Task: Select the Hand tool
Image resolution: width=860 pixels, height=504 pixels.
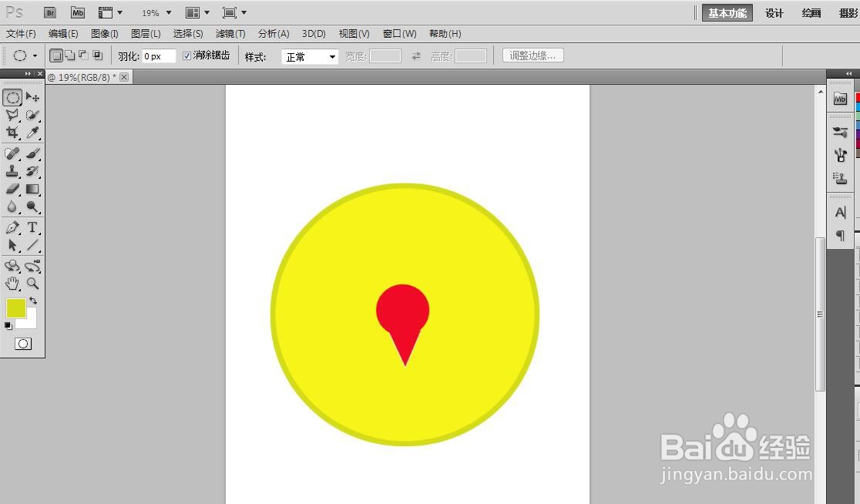Action: click(x=12, y=284)
